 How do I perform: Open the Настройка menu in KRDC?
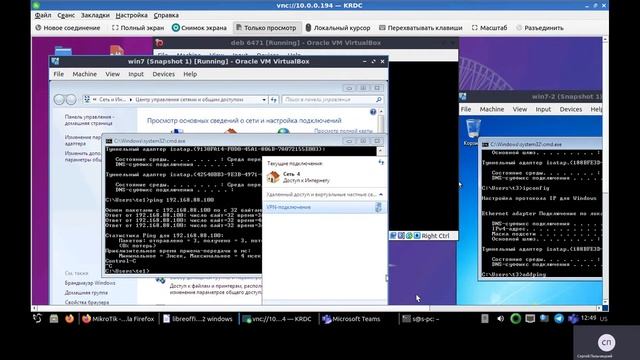(131, 15)
